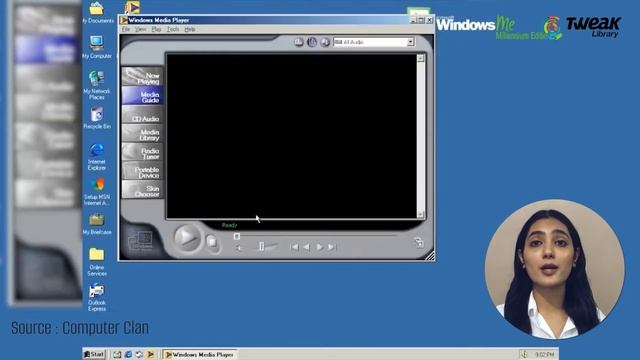Click the rewind button
The height and width of the screenshot is (360, 640).
click(x=307, y=247)
